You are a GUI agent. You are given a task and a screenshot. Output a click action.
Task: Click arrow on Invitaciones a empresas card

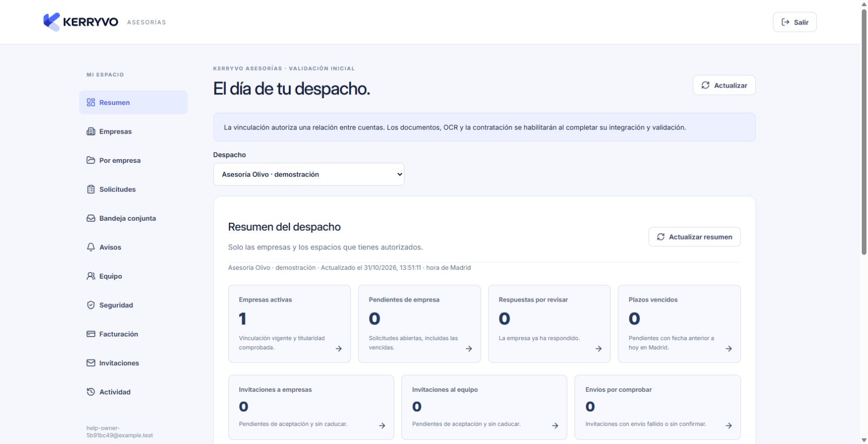coord(382,426)
